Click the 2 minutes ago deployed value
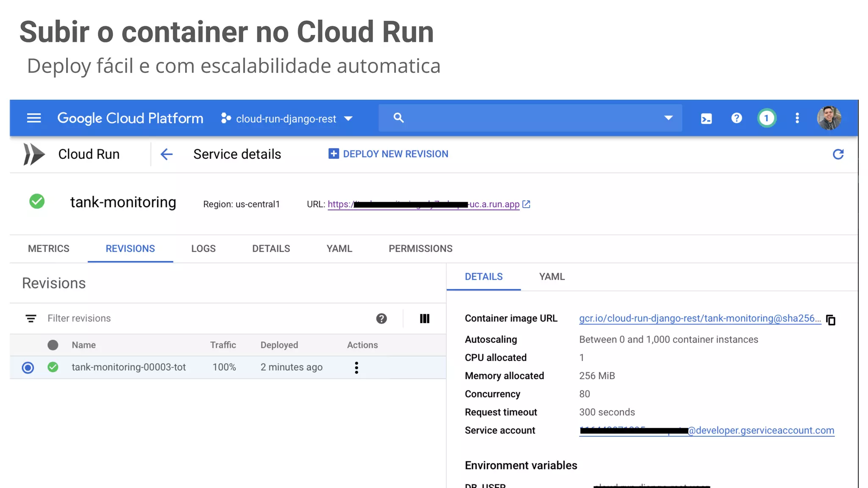This screenshot has height=488, width=868. 292,367
